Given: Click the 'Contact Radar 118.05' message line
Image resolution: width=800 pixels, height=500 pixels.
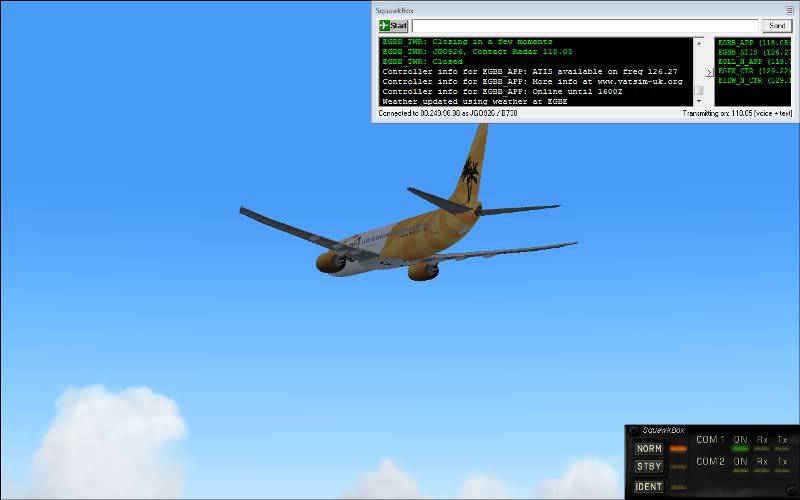Looking at the screenshot, I should coord(477,52).
